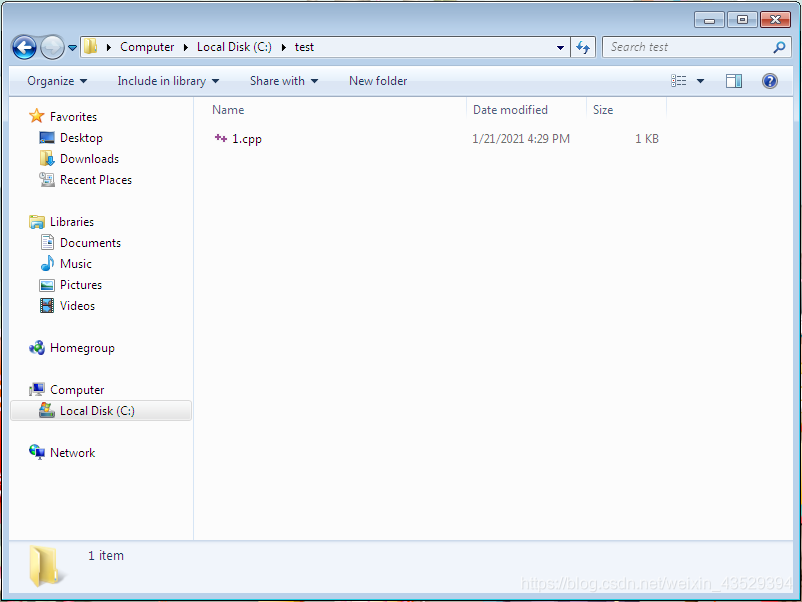Click the Favorites star icon

click(x=36, y=116)
